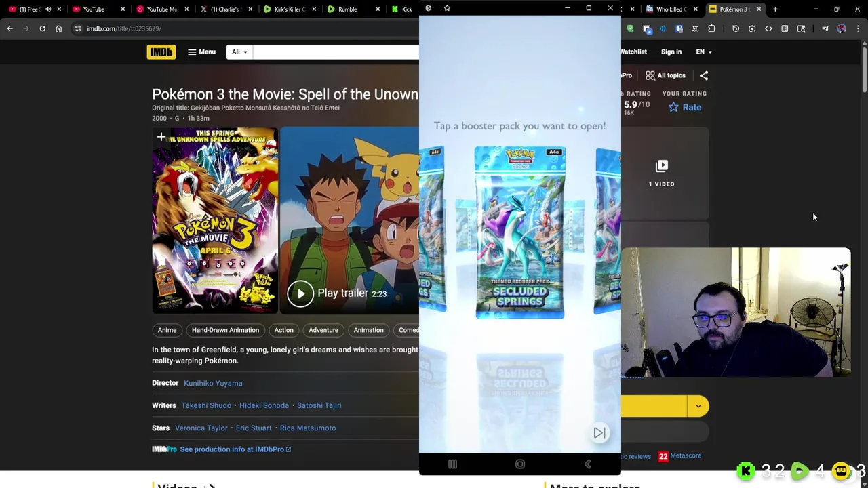The width and height of the screenshot is (868, 488).
Task: Open the browser profile avatar
Action: (842, 28)
